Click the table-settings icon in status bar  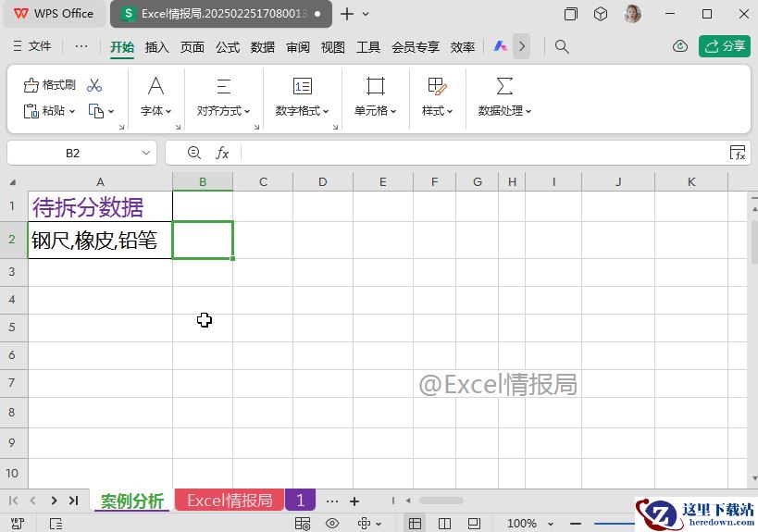pos(303,524)
